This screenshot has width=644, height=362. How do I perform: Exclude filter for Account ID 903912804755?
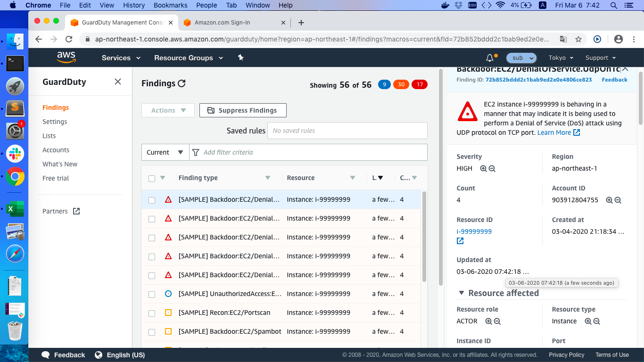coord(618,200)
